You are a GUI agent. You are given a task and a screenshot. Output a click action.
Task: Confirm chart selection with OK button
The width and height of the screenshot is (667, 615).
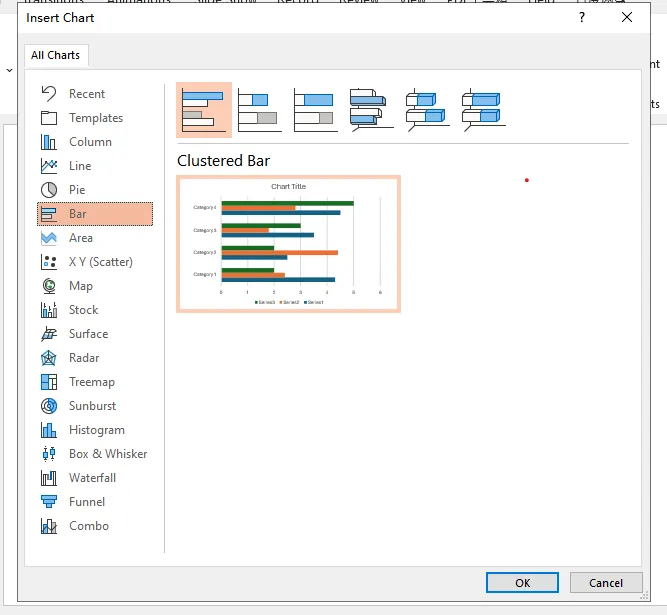[522, 583]
